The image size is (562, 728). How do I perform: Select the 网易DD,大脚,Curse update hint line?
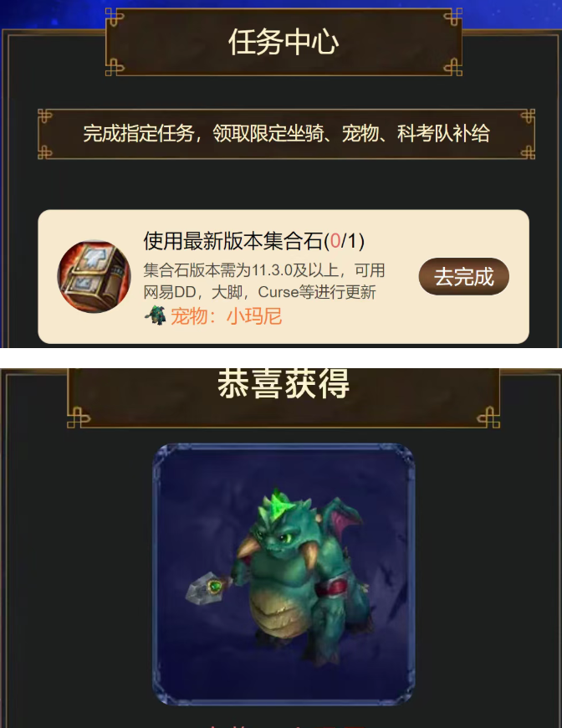pyautogui.click(x=259, y=292)
